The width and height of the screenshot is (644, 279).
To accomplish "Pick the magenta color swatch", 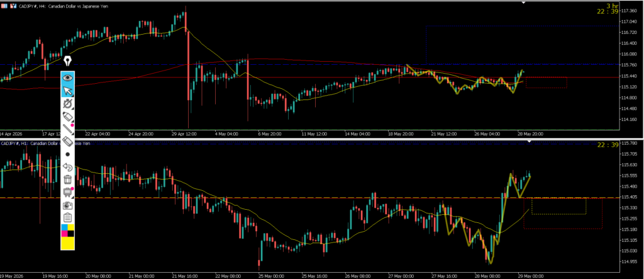I will pos(65,234).
